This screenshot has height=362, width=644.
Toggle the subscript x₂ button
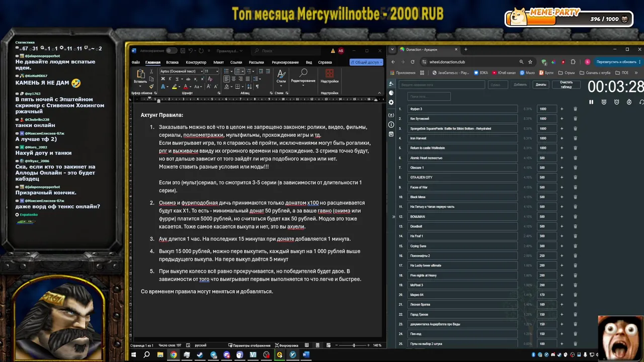click(196, 79)
